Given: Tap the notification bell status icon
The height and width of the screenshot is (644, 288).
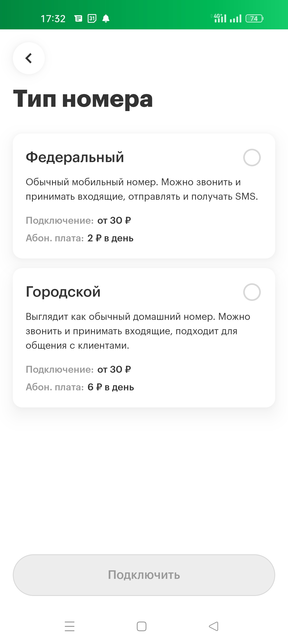Looking at the screenshot, I should [x=106, y=18].
